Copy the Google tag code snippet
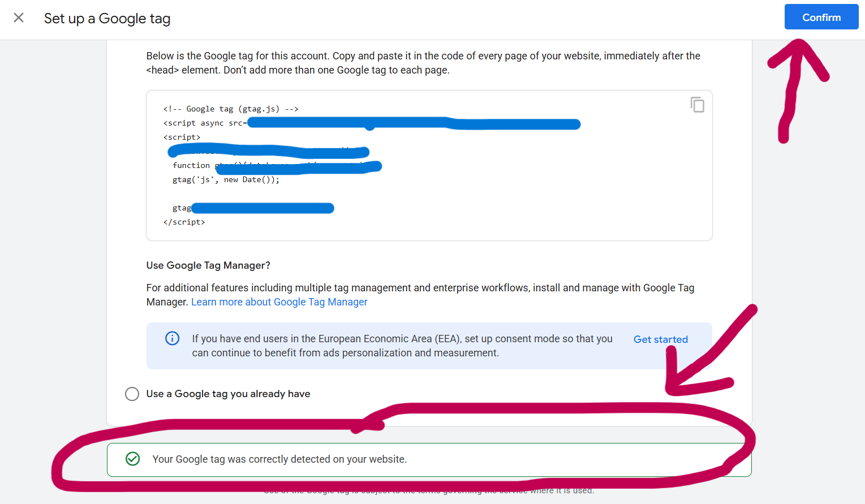Screen dimensions: 865x504 click(x=697, y=105)
